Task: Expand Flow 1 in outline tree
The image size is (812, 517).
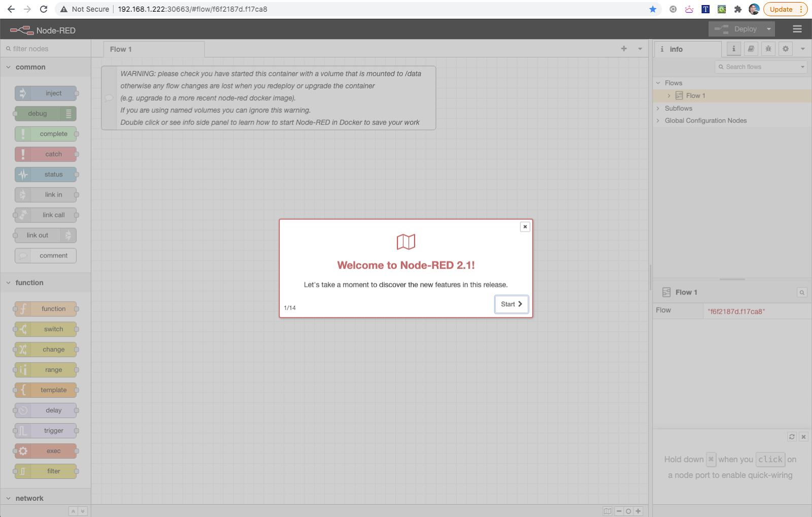Action: coord(669,95)
